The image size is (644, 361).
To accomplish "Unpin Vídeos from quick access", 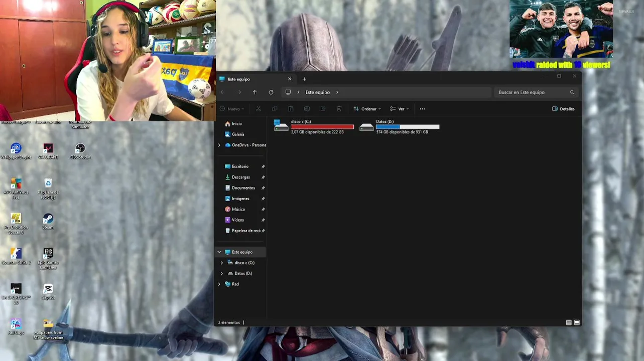I will coord(263,220).
